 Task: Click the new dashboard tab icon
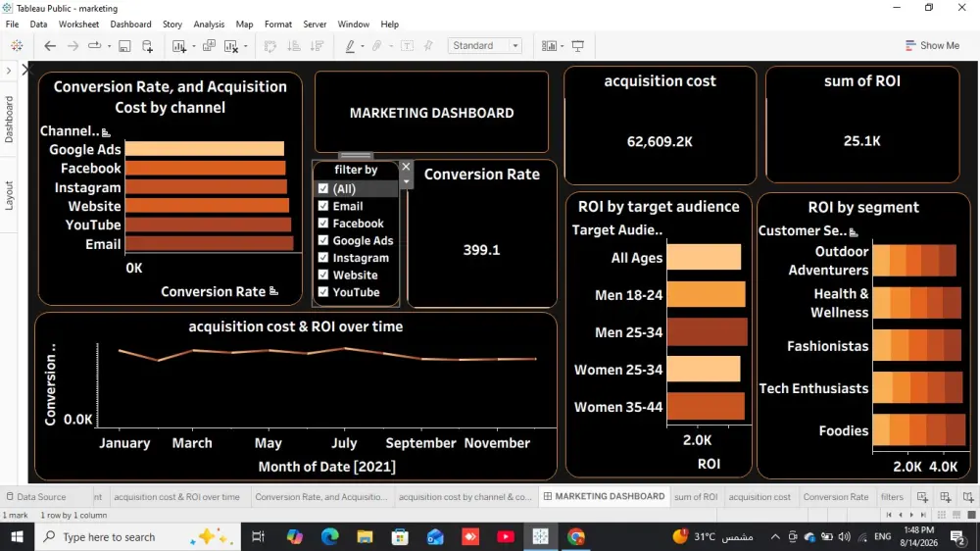click(x=946, y=497)
